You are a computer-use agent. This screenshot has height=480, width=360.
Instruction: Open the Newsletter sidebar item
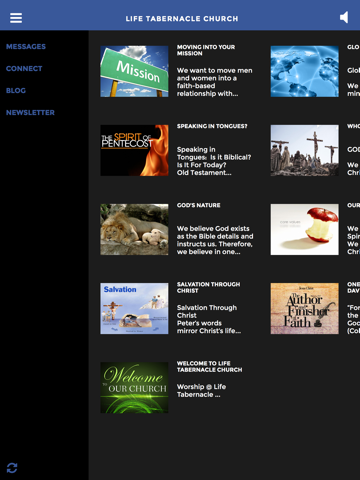pyautogui.click(x=30, y=113)
